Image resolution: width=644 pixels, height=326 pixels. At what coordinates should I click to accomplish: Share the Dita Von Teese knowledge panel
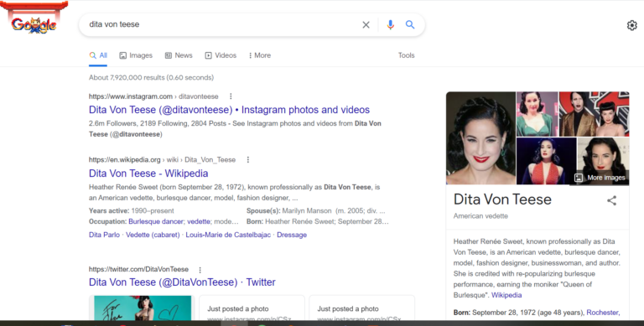click(611, 200)
